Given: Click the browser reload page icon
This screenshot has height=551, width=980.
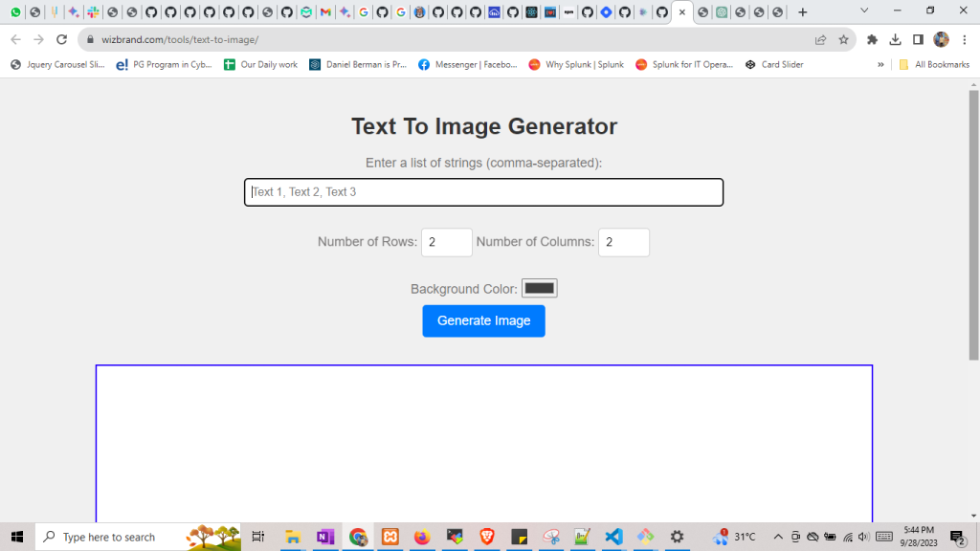Looking at the screenshot, I should 62,39.
